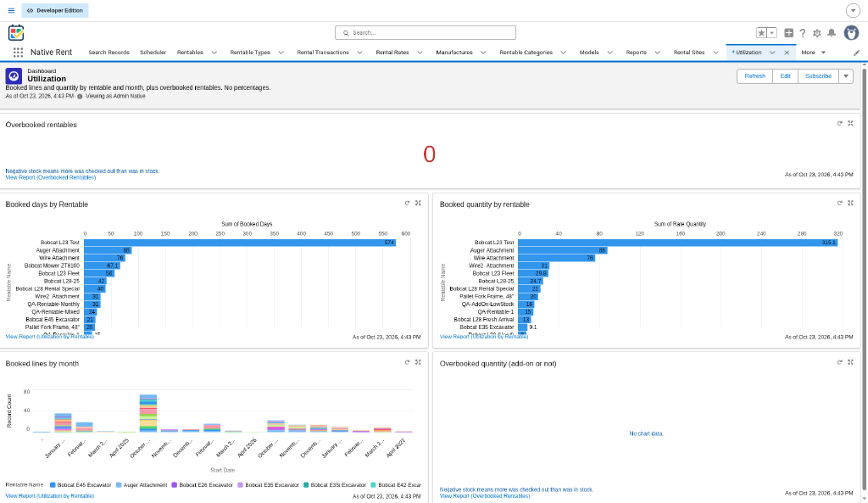
Task: Open Rental Rates dropdown chevron
Action: pos(420,53)
